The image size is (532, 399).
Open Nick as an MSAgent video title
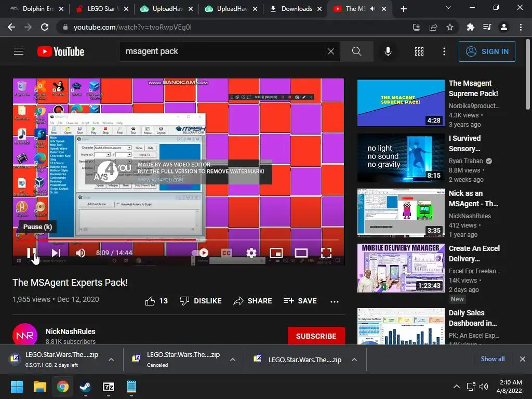tap(473, 198)
